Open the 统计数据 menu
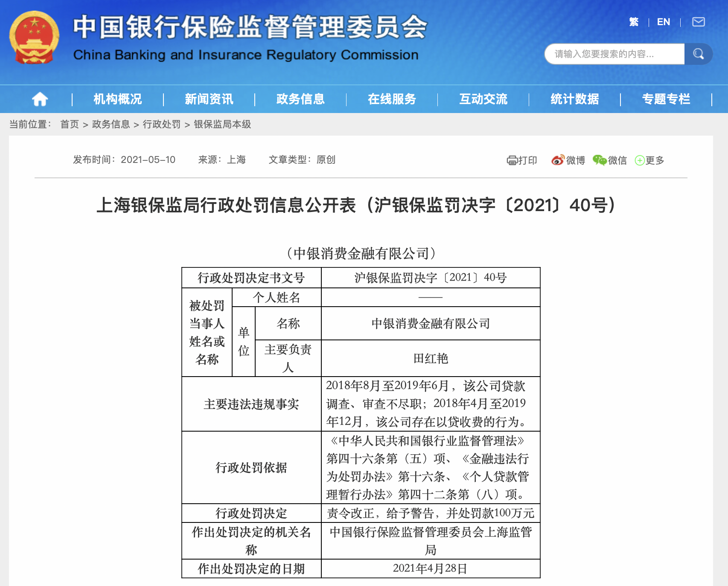 (x=574, y=99)
